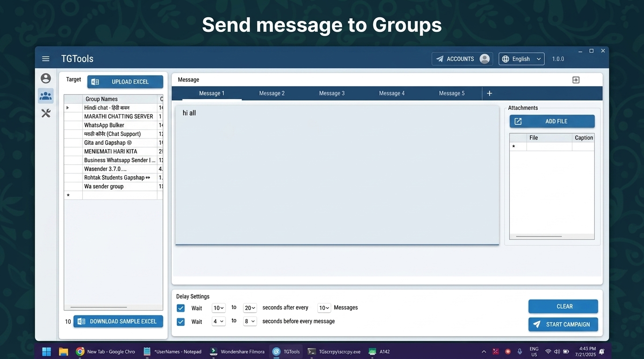644x359 pixels.
Task: Open notification bell in system tray
Action: coord(602,352)
